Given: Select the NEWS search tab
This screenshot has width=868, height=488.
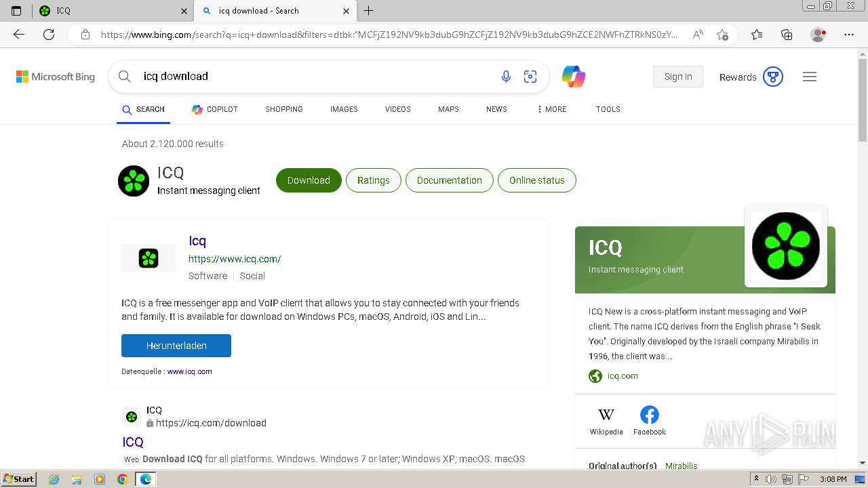Looking at the screenshot, I should [496, 109].
